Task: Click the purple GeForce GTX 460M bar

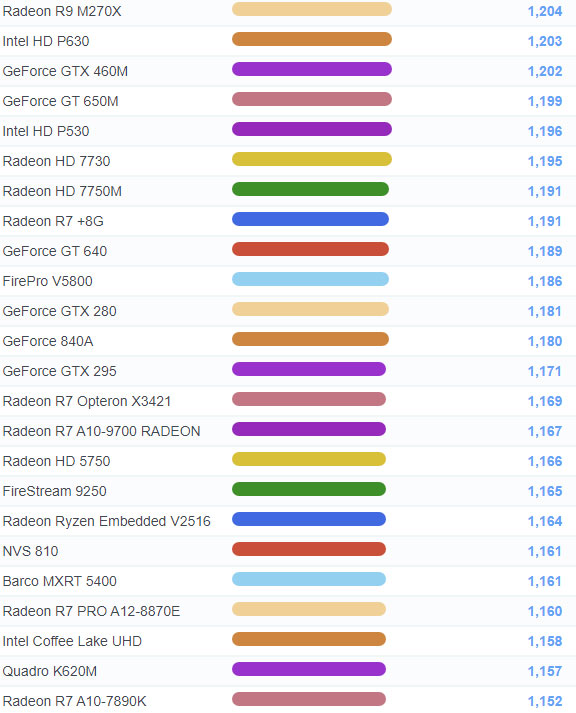Action: 312,69
